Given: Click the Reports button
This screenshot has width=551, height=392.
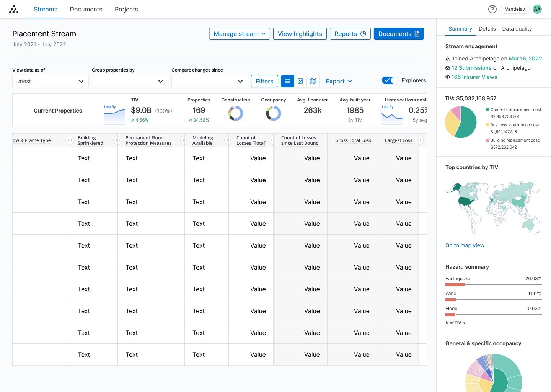Looking at the screenshot, I should 350,34.
